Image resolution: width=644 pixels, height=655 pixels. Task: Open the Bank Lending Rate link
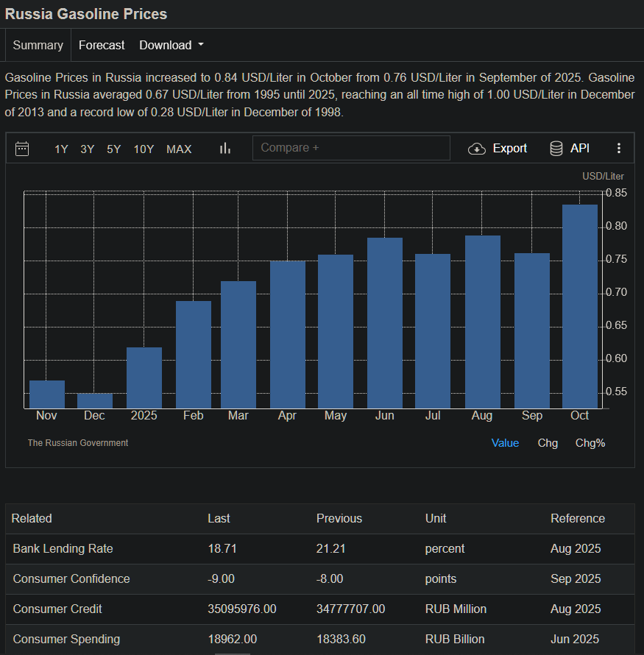(x=63, y=548)
